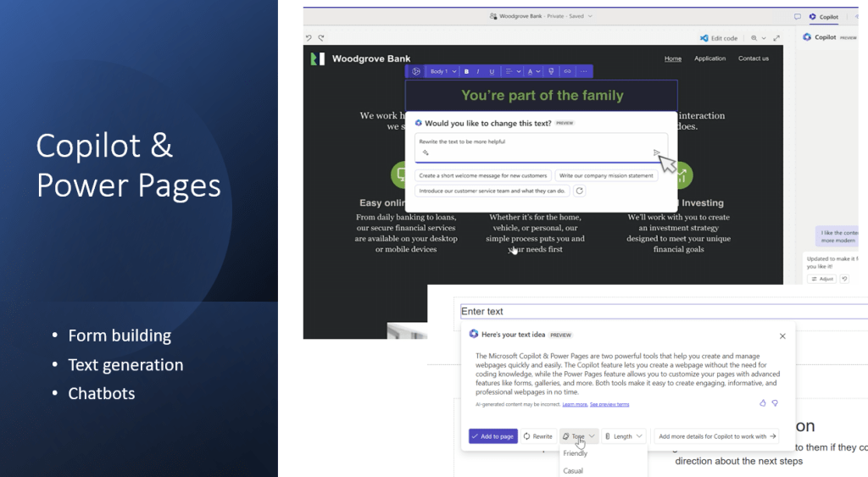Open the Body 1 style dropdown
The image size is (868, 477).
coord(443,72)
